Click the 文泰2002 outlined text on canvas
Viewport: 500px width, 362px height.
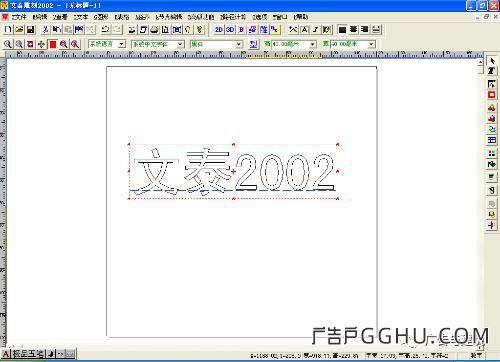click(233, 171)
